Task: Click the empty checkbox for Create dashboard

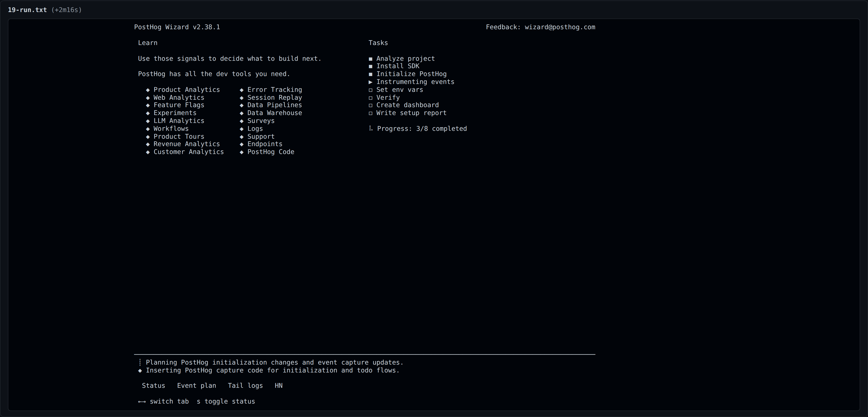Action: [x=371, y=105]
